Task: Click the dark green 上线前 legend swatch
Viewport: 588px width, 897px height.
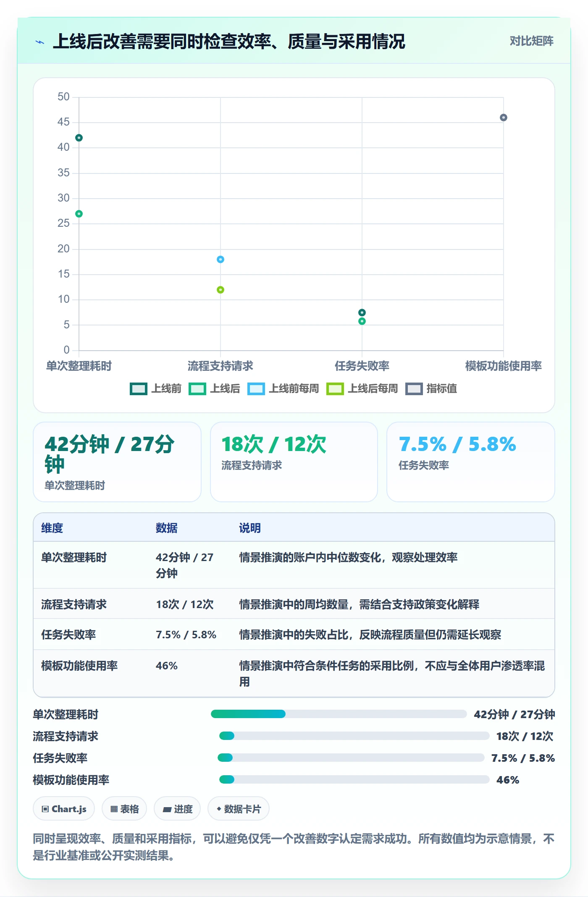Action: (x=138, y=389)
